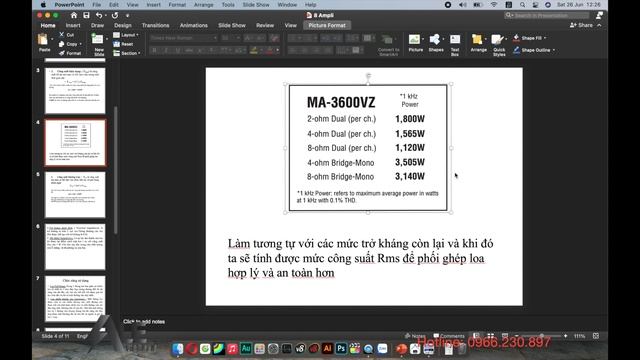Switch to the Insert tab

(73, 25)
